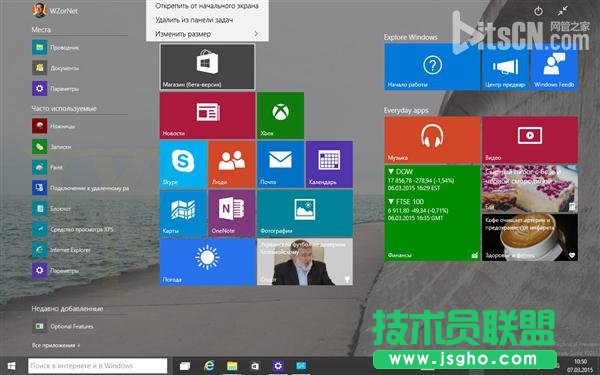Open the Windows Feedback tile
This screenshot has height=375, width=600.
[x=554, y=67]
